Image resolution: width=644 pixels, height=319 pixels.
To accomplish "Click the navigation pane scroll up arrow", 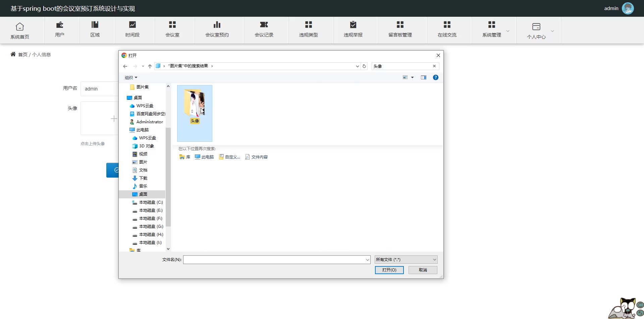I will click(168, 86).
